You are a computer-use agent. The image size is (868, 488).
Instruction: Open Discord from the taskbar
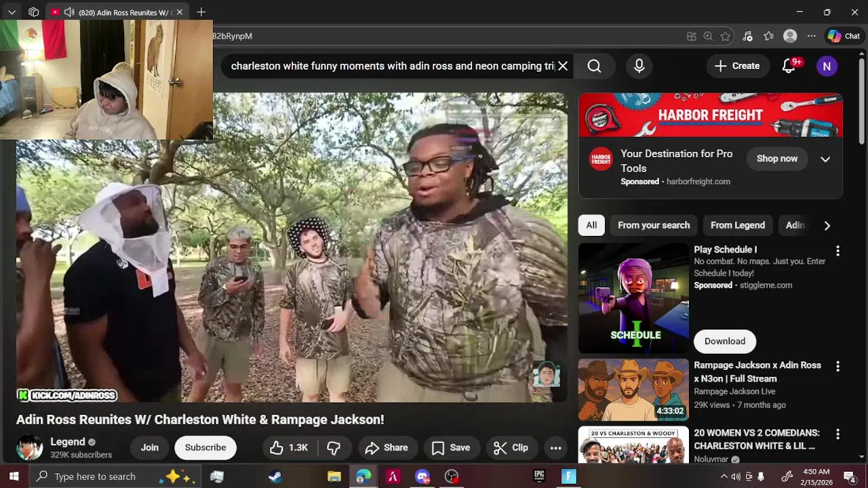pos(422,476)
